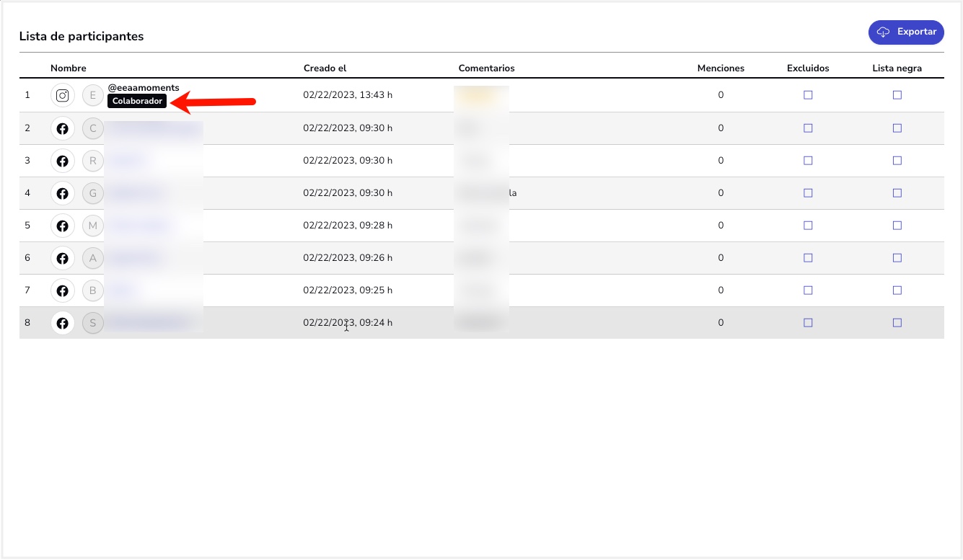Image resolution: width=963 pixels, height=560 pixels.
Task: Click the avatar letter B in row 7
Action: tap(92, 290)
